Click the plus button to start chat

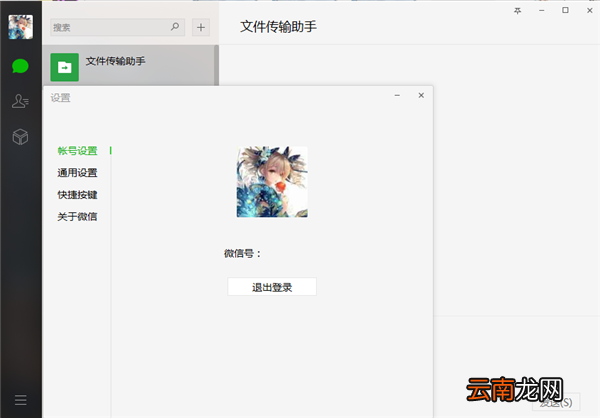click(x=201, y=27)
